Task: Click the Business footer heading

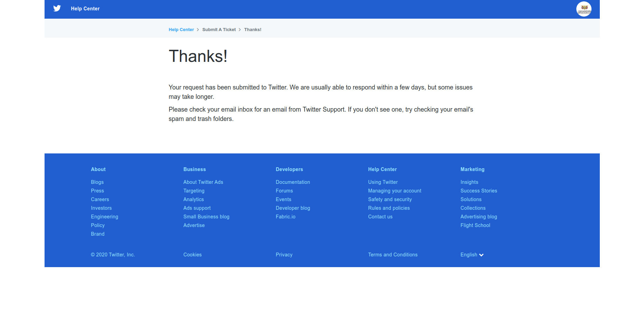Action: click(x=194, y=169)
